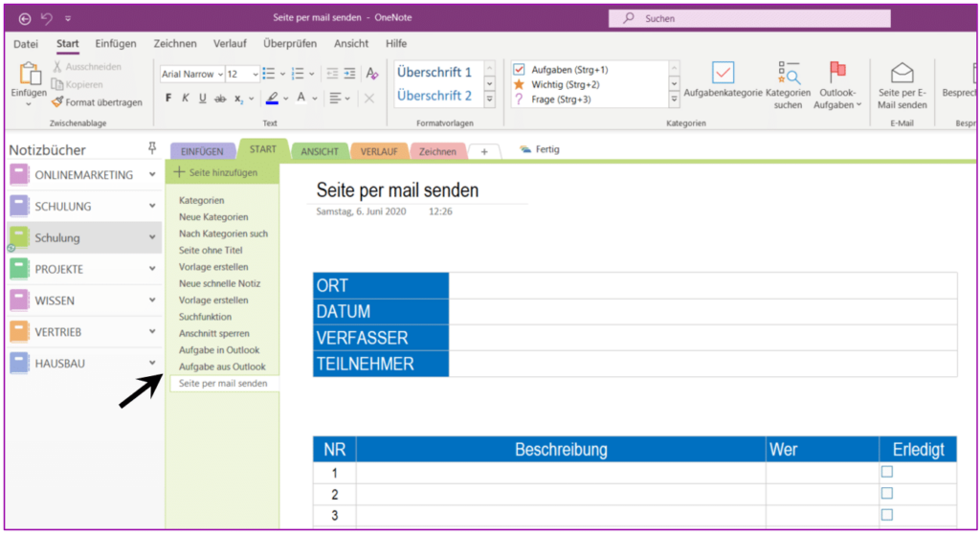
Task: Cut selection with Ausschneiden
Action: 87,66
